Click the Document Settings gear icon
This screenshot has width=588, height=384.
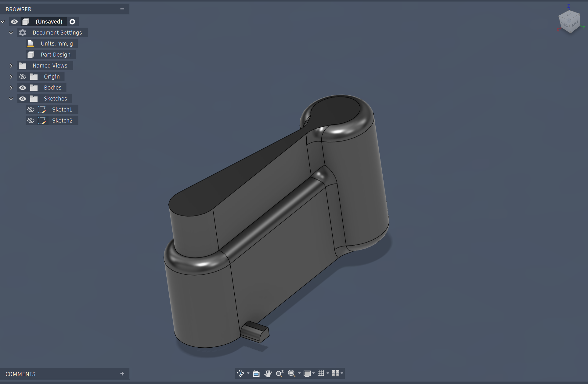click(x=22, y=33)
